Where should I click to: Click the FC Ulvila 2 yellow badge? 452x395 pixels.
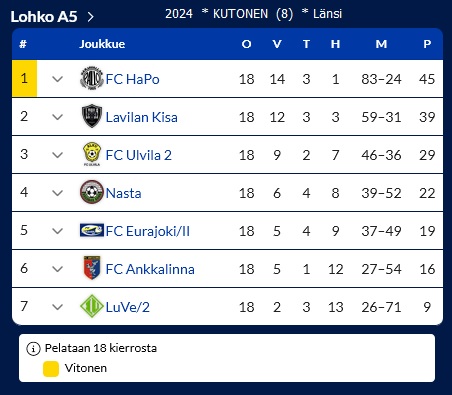[92, 154]
